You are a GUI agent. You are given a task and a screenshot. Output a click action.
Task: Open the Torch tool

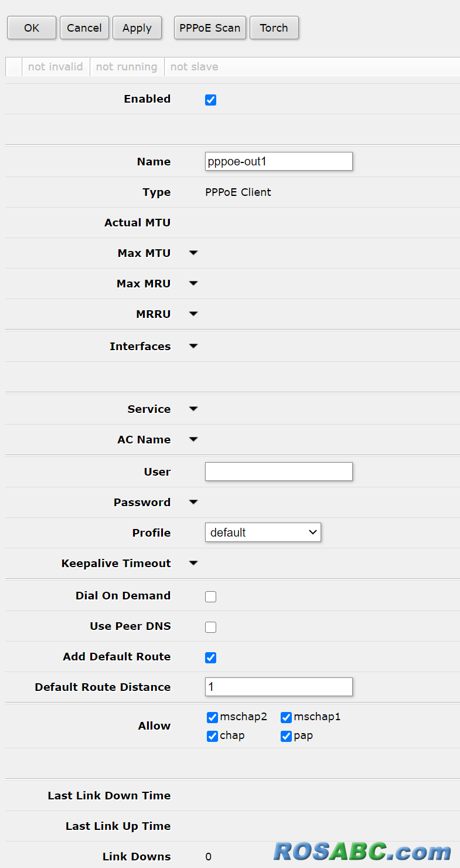pos(274,28)
